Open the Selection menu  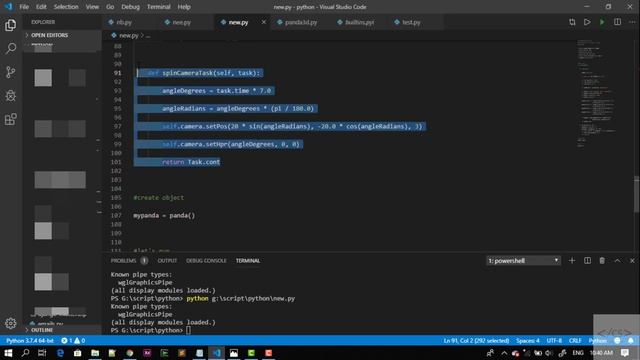click(66, 7)
